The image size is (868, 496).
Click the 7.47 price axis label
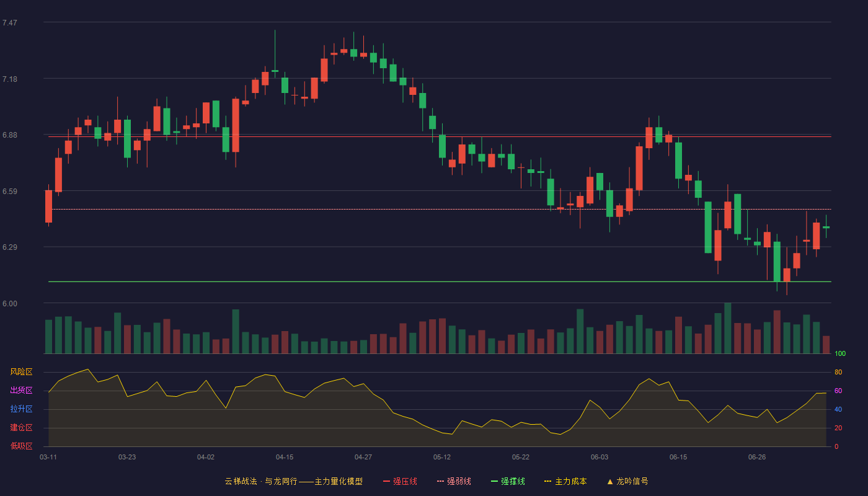tap(10, 23)
